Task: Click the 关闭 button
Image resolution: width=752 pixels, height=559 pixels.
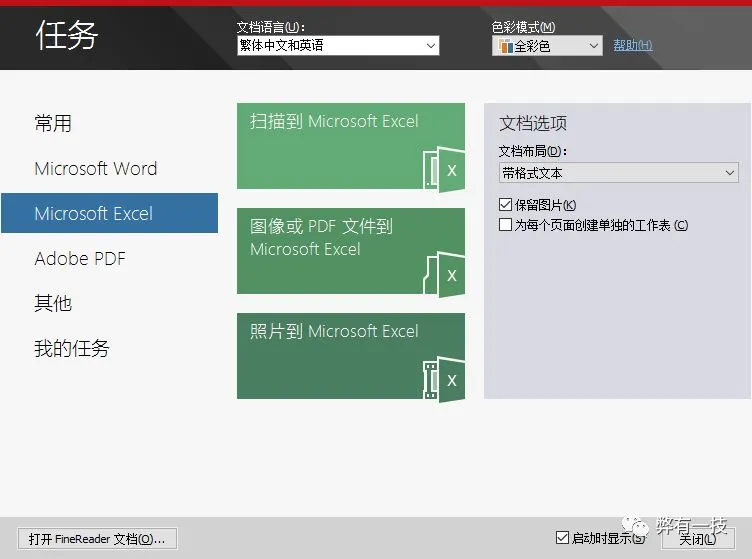Action: (x=698, y=539)
